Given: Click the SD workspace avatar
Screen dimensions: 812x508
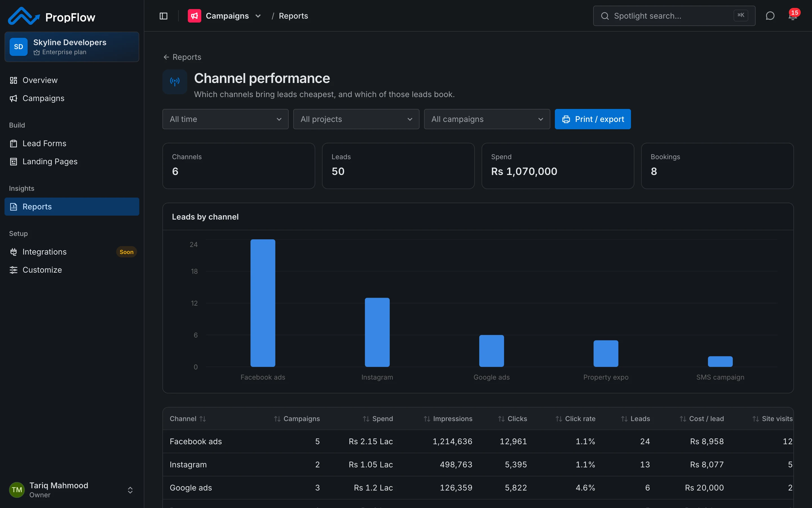Looking at the screenshot, I should 18,47.
